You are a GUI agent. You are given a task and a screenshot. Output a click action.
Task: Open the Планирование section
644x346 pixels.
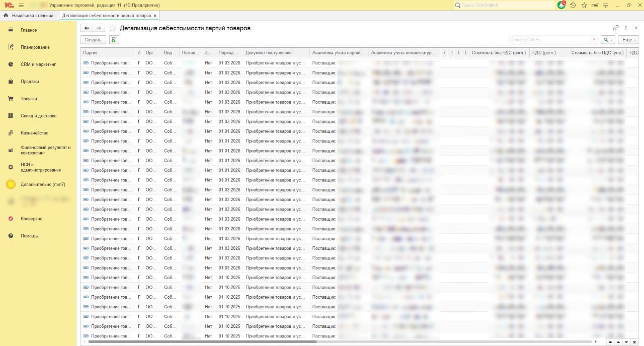pyautogui.click(x=35, y=47)
